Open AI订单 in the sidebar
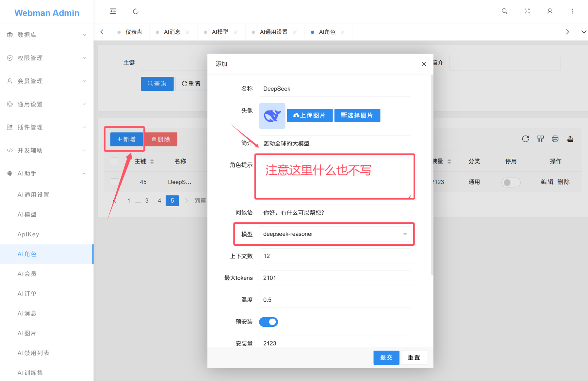This screenshot has width=588, height=381. coord(47,294)
